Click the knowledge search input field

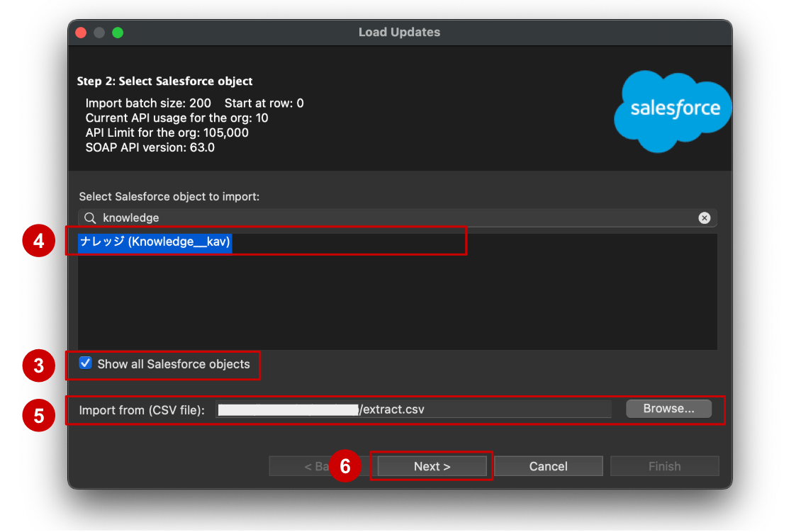[x=398, y=218]
